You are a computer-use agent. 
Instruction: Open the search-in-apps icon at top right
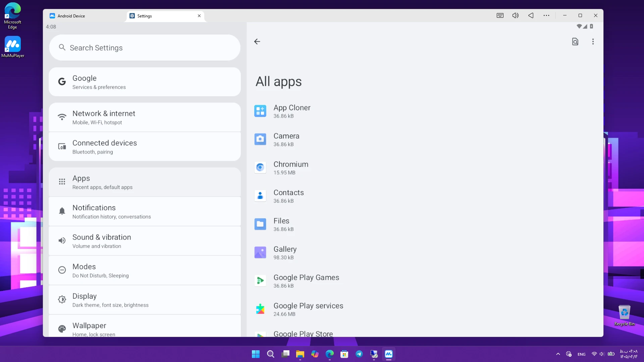click(x=575, y=42)
